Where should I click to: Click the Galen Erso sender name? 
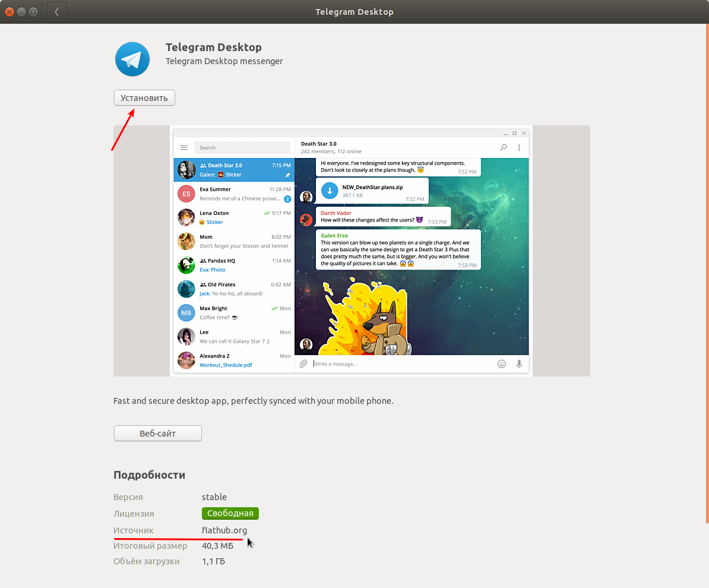point(334,235)
